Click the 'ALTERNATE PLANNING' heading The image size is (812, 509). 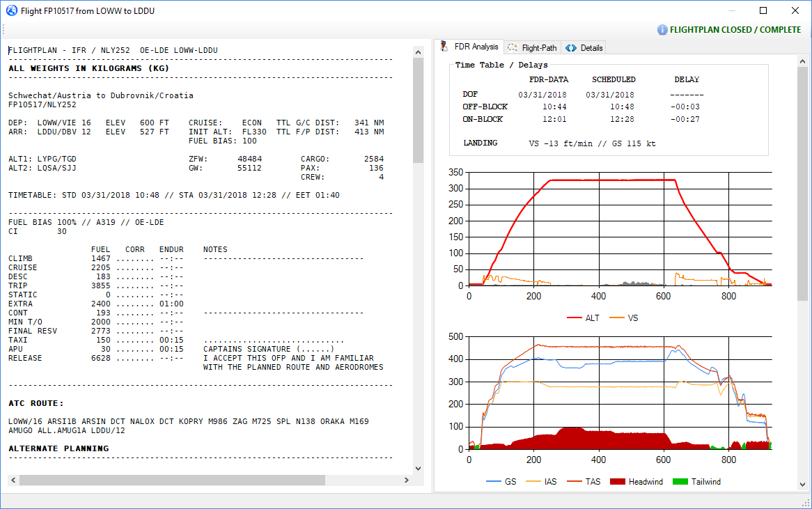(58, 448)
